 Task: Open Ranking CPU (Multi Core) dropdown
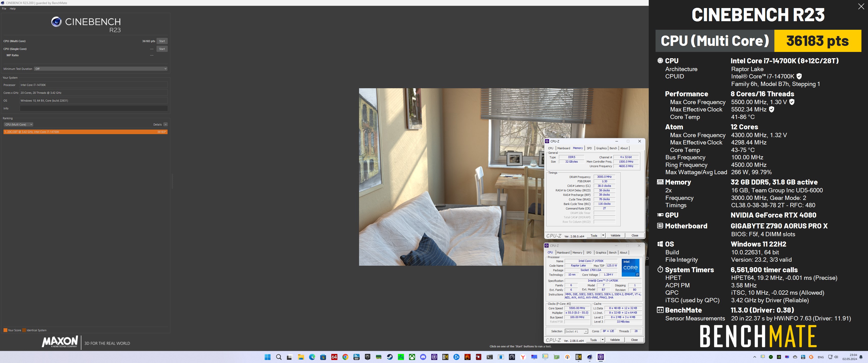click(x=18, y=125)
